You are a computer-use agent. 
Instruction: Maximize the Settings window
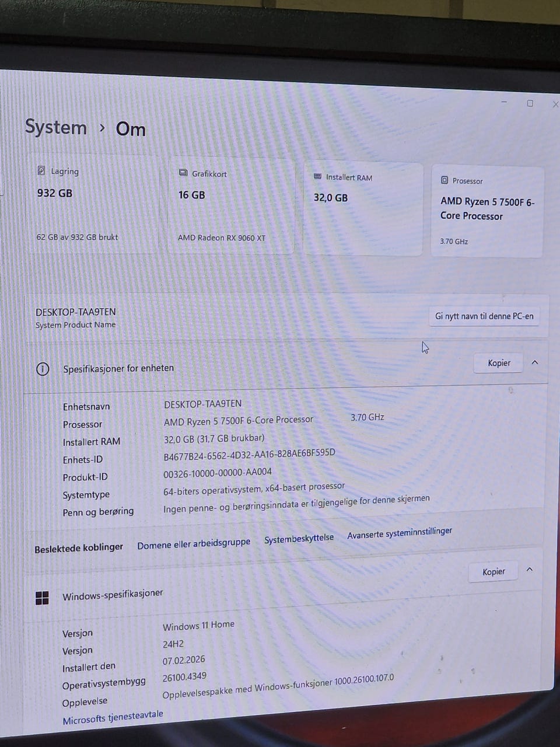(530, 103)
